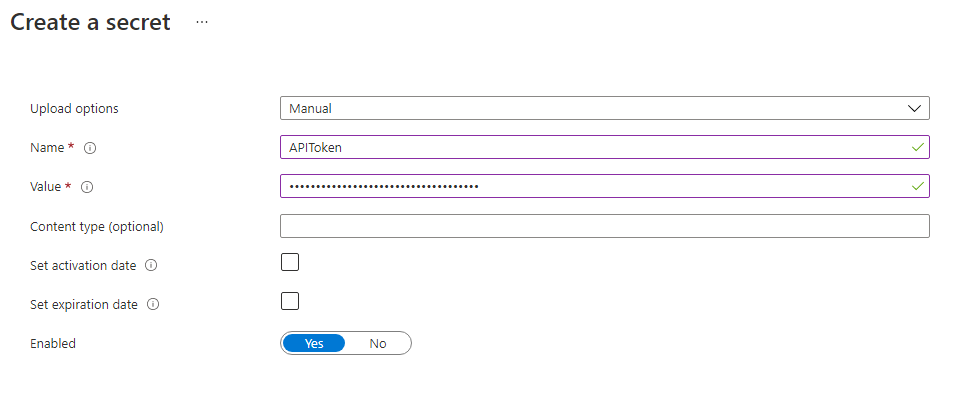This screenshot has height=403, width=976.
Task: Tick the Set activation date checkbox
Action: click(289, 262)
